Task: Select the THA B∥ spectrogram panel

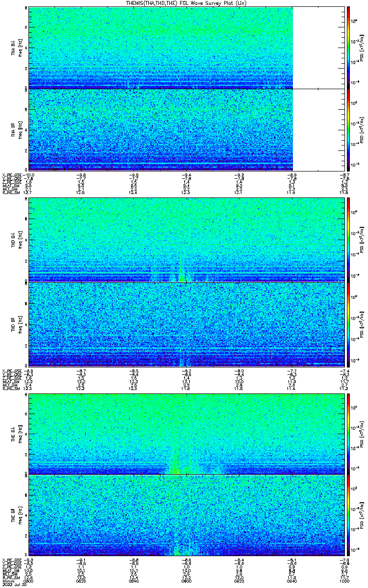Action: coord(186,129)
